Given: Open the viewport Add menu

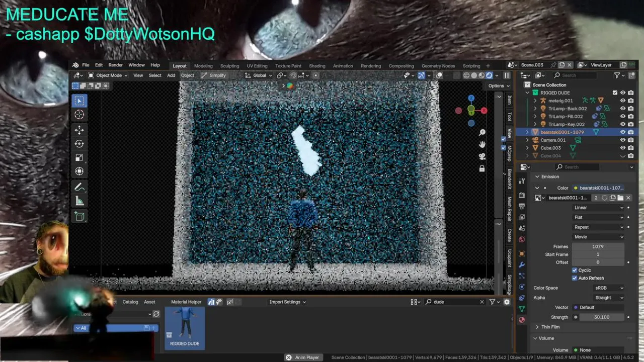Looking at the screenshot, I should 171,75.
